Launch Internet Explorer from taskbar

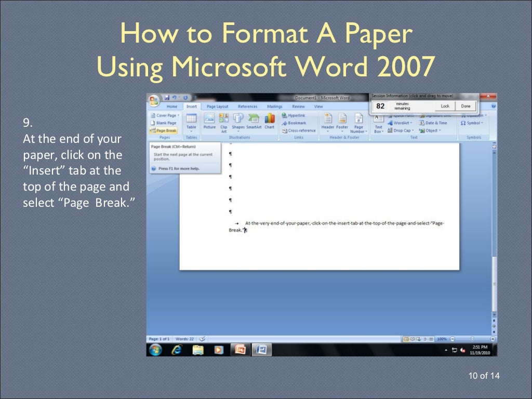tap(177, 350)
